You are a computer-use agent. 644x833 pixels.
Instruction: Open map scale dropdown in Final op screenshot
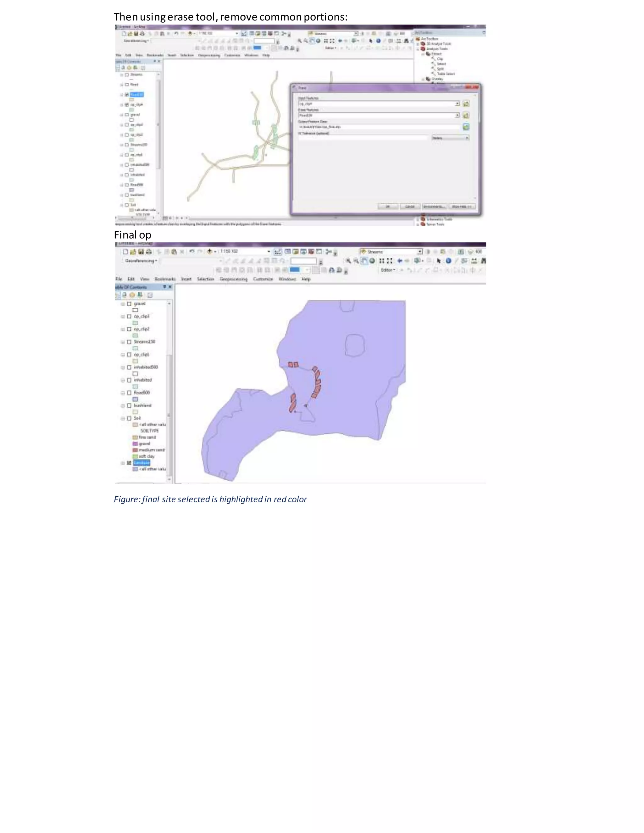(269, 252)
